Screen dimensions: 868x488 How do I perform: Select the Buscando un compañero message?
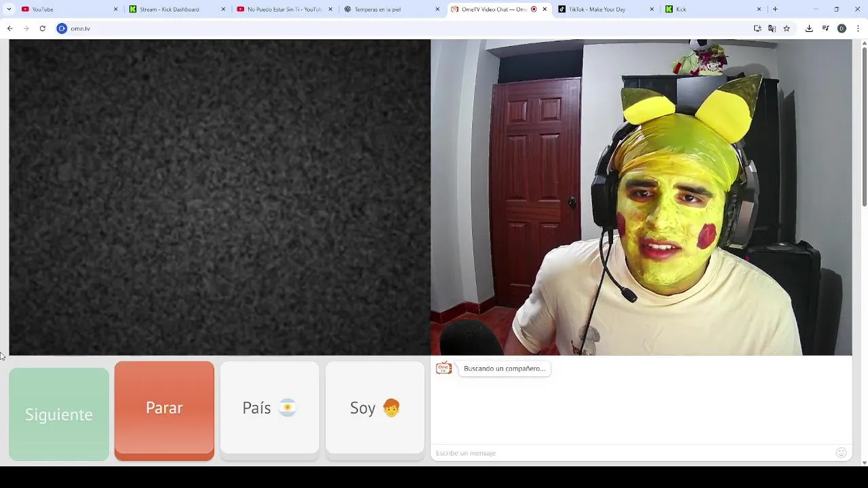(505, 369)
